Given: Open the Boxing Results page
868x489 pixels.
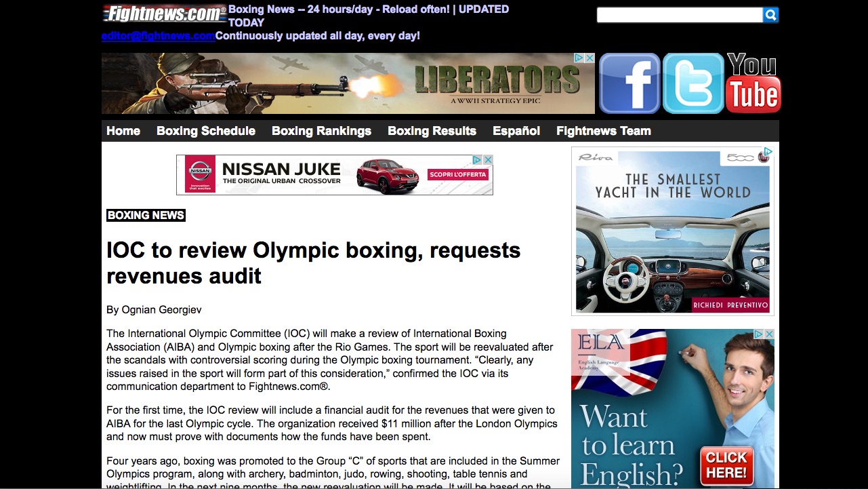Looking at the screenshot, I should click(x=432, y=131).
